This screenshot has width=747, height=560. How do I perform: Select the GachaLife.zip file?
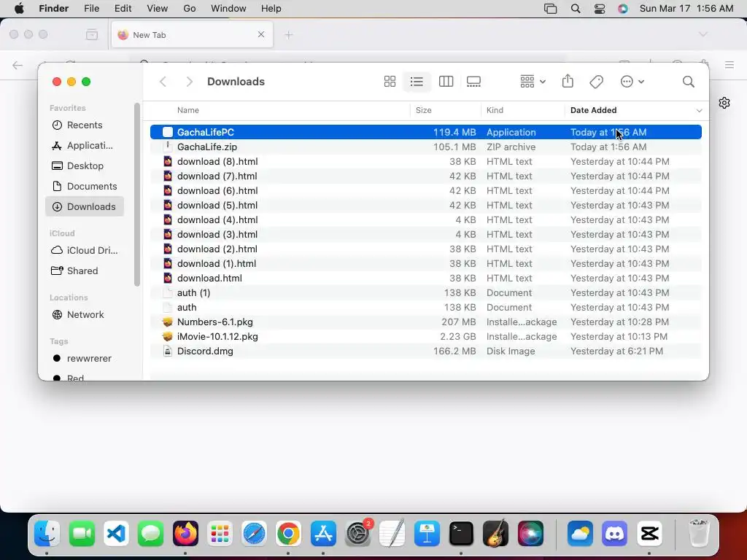click(426, 147)
